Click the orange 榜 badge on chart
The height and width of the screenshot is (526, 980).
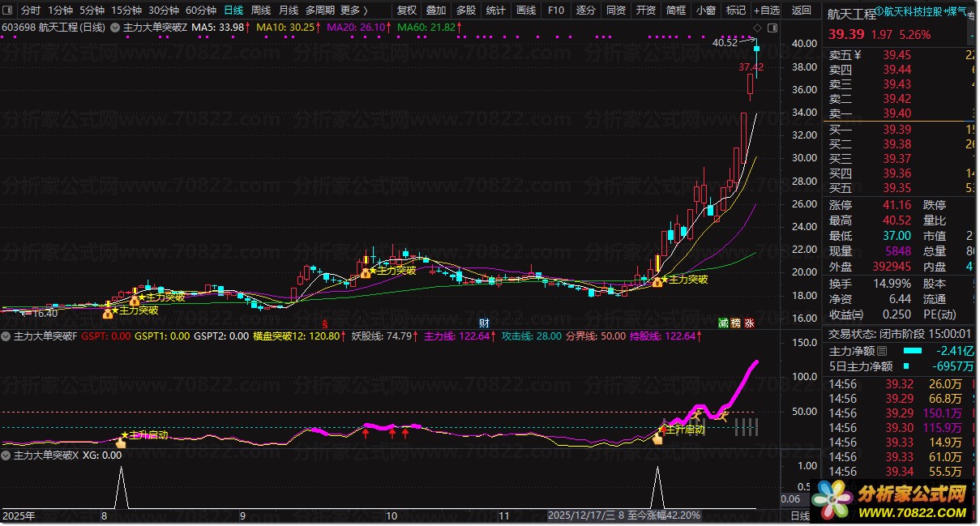click(x=736, y=323)
